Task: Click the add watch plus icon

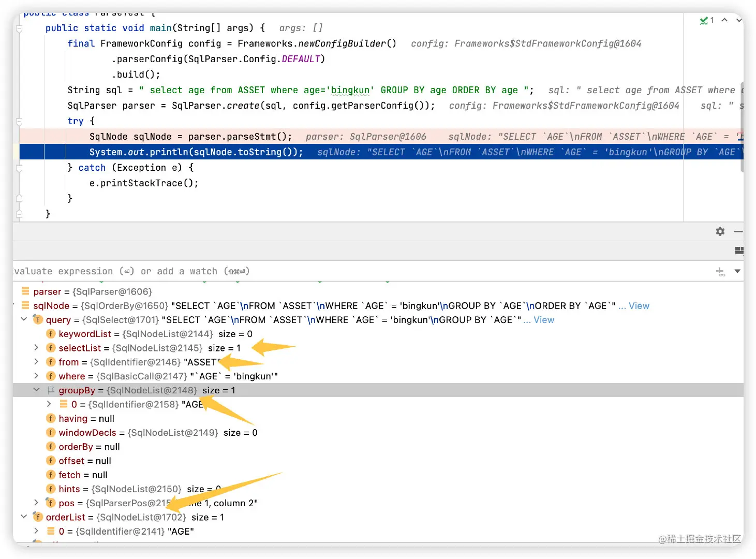Action: (720, 271)
